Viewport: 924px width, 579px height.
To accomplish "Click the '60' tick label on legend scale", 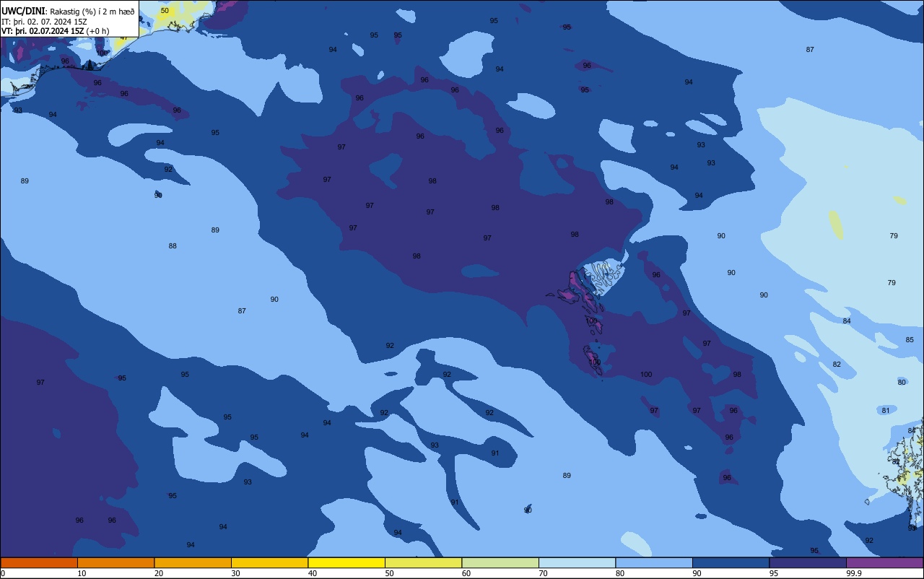I will [466, 573].
